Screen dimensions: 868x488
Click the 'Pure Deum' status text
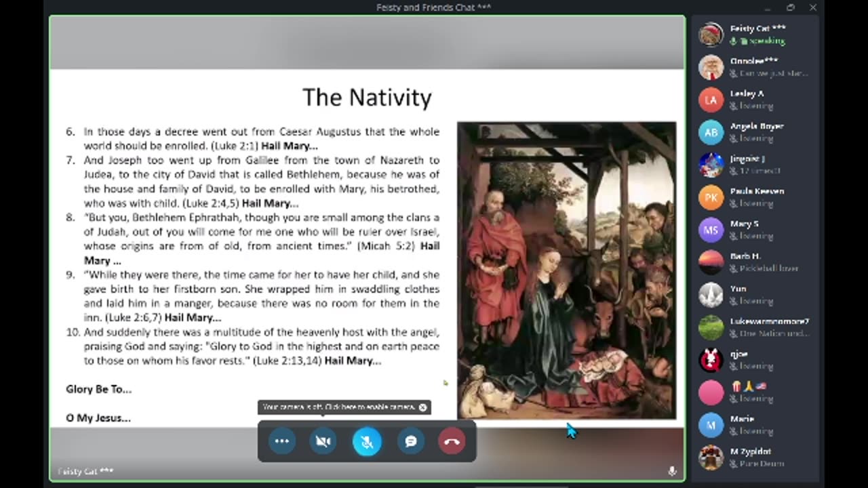pyautogui.click(x=762, y=464)
